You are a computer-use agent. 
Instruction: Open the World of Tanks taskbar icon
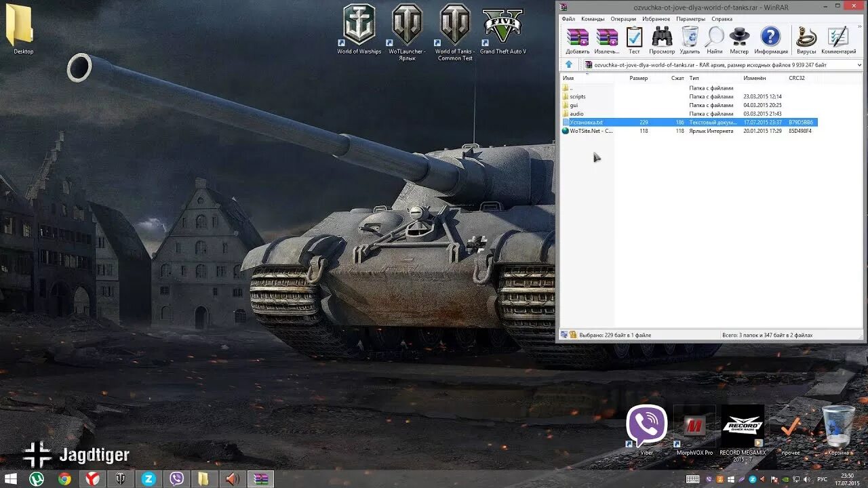121,479
